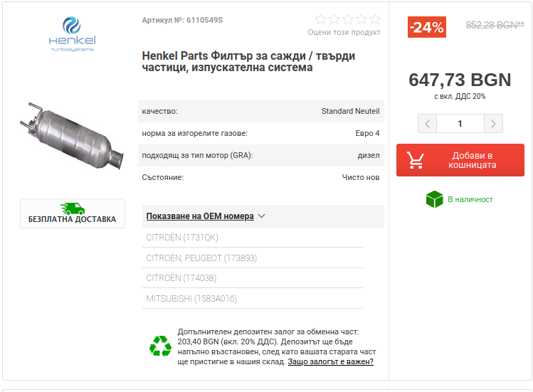Open 'Защо залогът е важен?' link

pos(330,361)
